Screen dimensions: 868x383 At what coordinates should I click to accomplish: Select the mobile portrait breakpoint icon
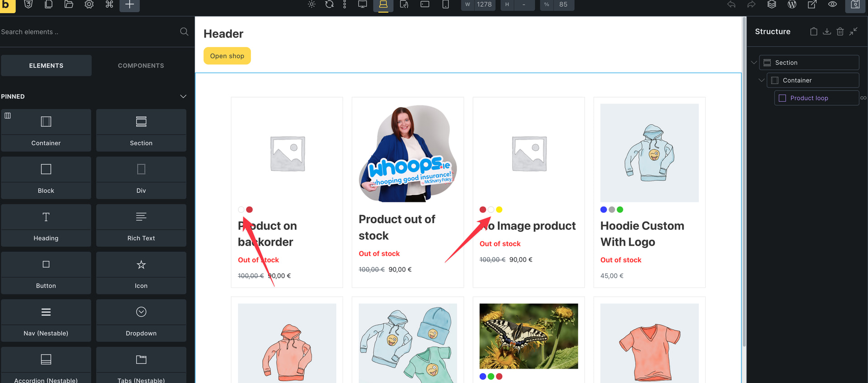pyautogui.click(x=445, y=5)
